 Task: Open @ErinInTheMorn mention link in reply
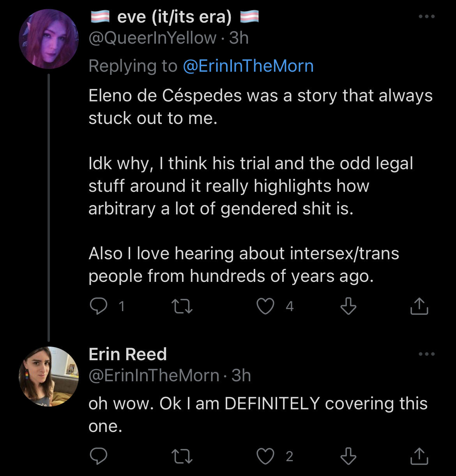(x=248, y=66)
